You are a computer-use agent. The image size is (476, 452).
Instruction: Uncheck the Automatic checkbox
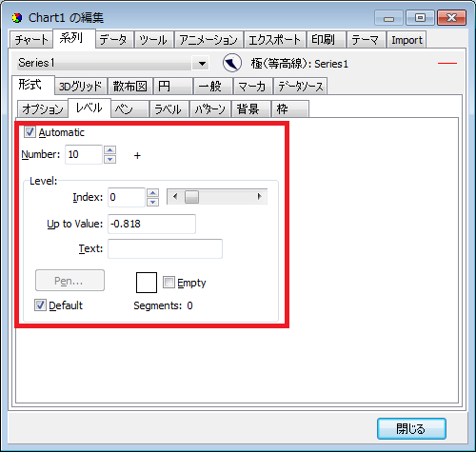(30, 132)
